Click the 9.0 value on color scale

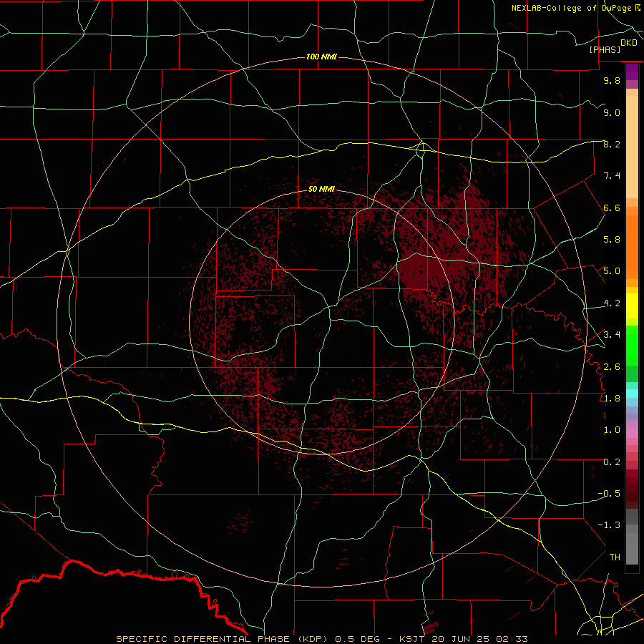click(x=612, y=112)
